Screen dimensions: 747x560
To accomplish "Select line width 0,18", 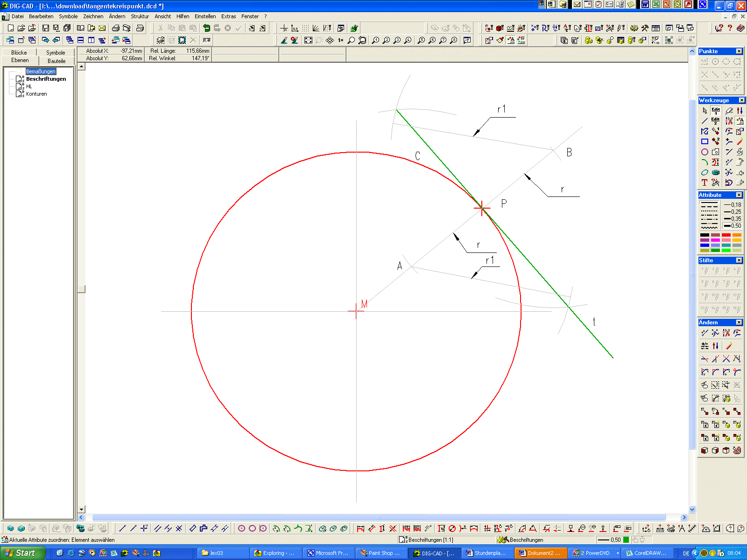I will 733,205.
